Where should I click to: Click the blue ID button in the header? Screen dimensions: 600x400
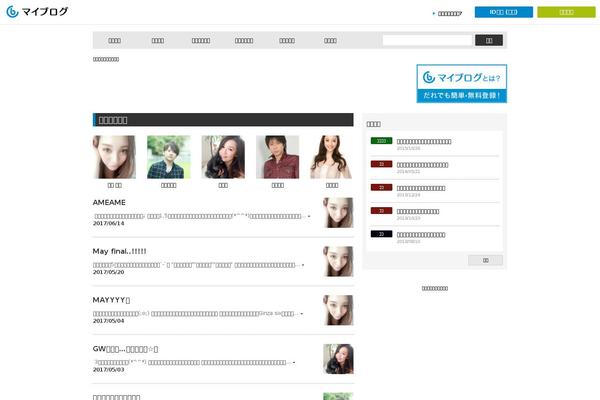504,12
